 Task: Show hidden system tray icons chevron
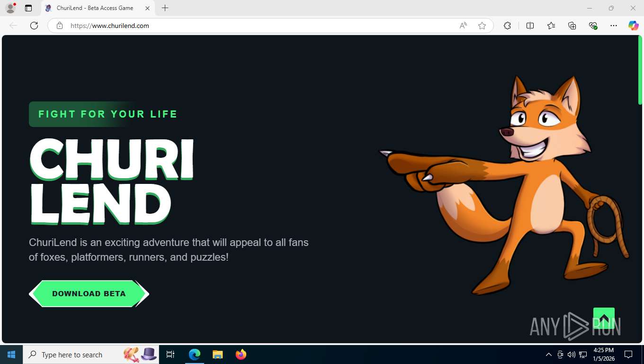(548, 355)
